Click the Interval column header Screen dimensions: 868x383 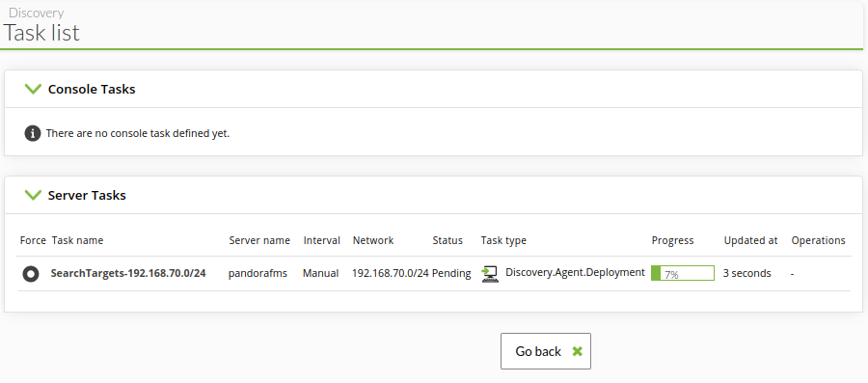tap(321, 240)
